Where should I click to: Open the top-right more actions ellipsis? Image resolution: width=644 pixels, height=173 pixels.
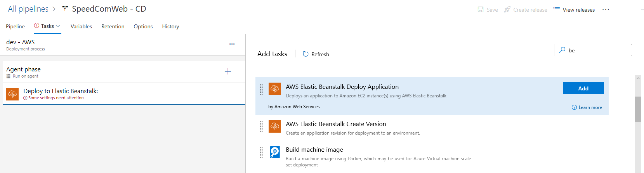[x=606, y=10]
